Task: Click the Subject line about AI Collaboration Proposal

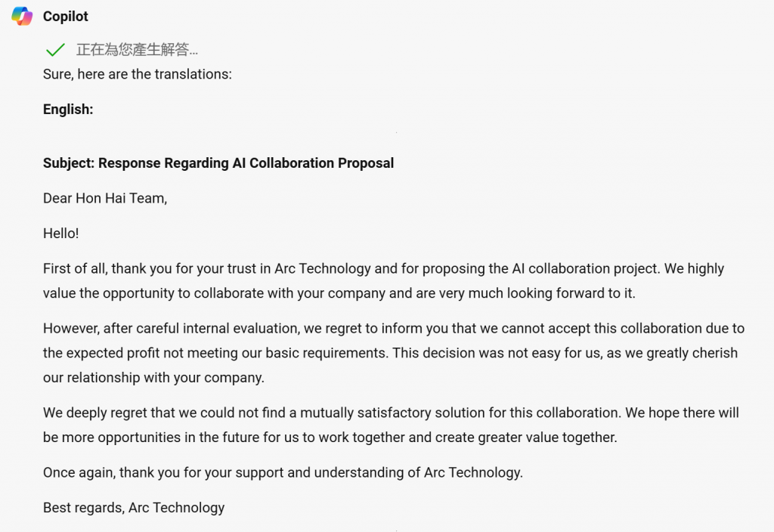Action: 218,163
